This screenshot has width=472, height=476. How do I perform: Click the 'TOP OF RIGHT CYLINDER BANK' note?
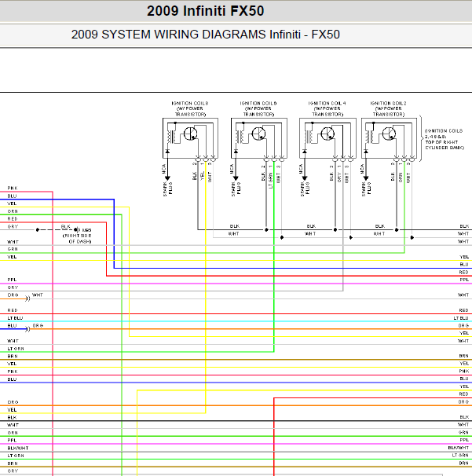[x=445, y=145]
